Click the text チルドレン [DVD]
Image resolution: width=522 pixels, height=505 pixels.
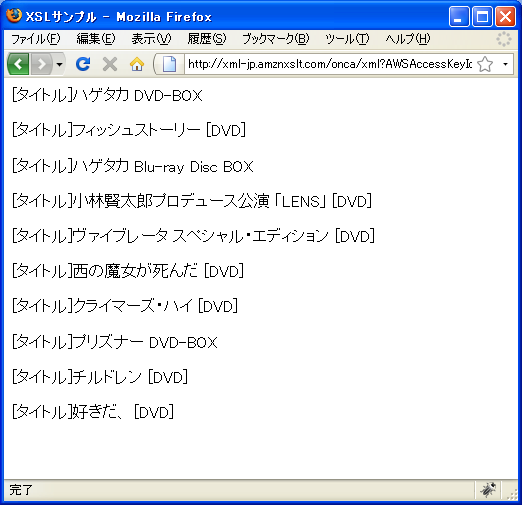130,377
